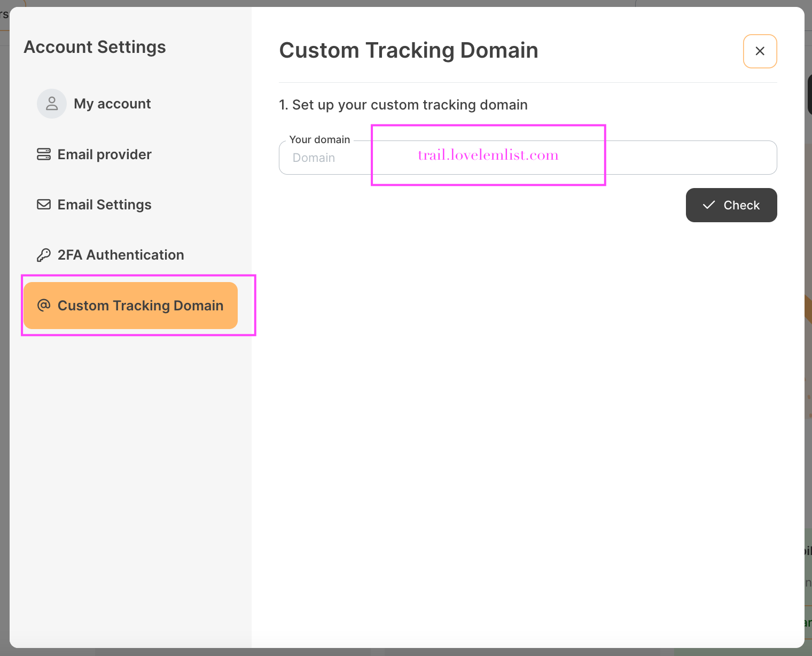Click the Account Settings sidebar title

point(95,47)
